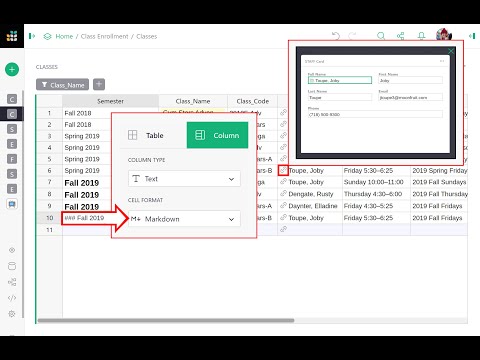The width and height of the screenshot is (480, 360).
Task: Click the link icon before Dengate, Rusty
Action: pos(283,194)
